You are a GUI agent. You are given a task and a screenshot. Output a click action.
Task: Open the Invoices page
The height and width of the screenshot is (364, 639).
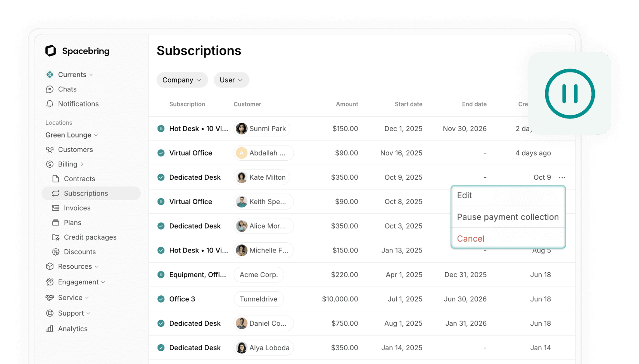(x=76, y=208)
